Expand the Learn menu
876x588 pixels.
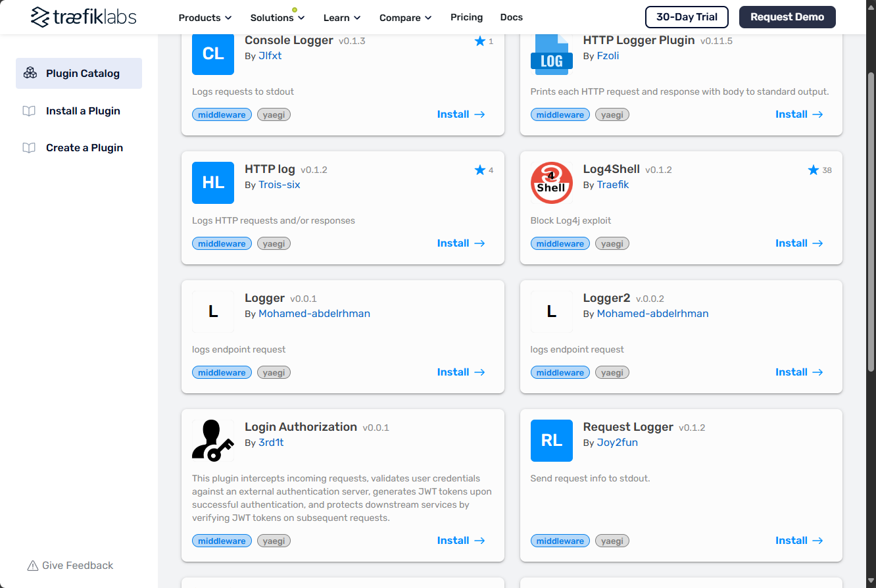click(342, 18)
